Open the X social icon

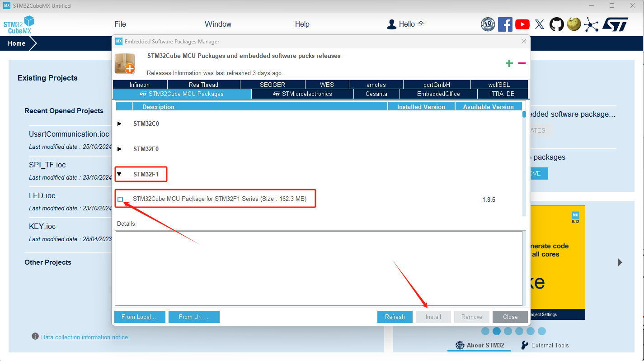click(539, 24)
